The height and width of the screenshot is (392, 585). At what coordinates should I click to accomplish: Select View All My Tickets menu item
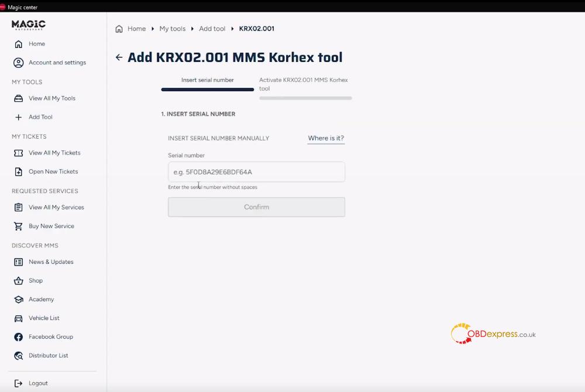pyautogui.click(x=54, y=153)
